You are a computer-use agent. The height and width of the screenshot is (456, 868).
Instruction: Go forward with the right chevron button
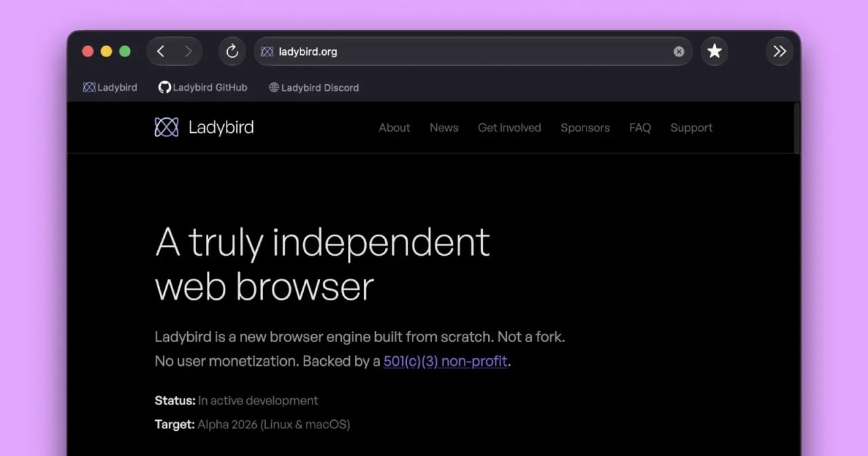pyautogui.click(x=188, y=52)
